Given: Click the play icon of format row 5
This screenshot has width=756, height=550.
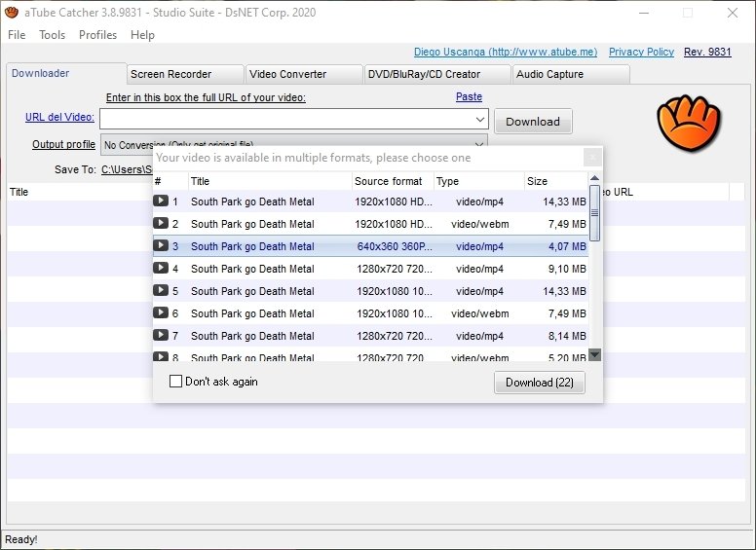Looking at the screenshot, I should (161, 290).
